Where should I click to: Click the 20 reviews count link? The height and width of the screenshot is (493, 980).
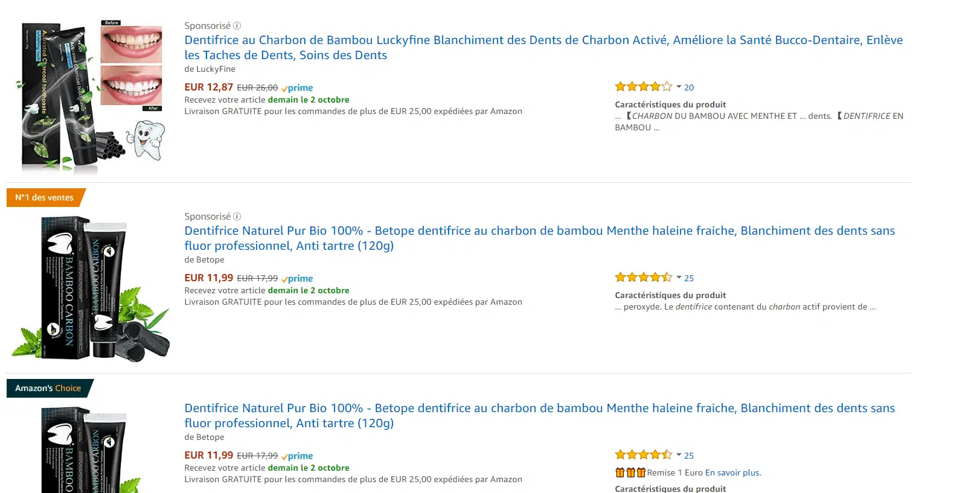coord(689,87)
